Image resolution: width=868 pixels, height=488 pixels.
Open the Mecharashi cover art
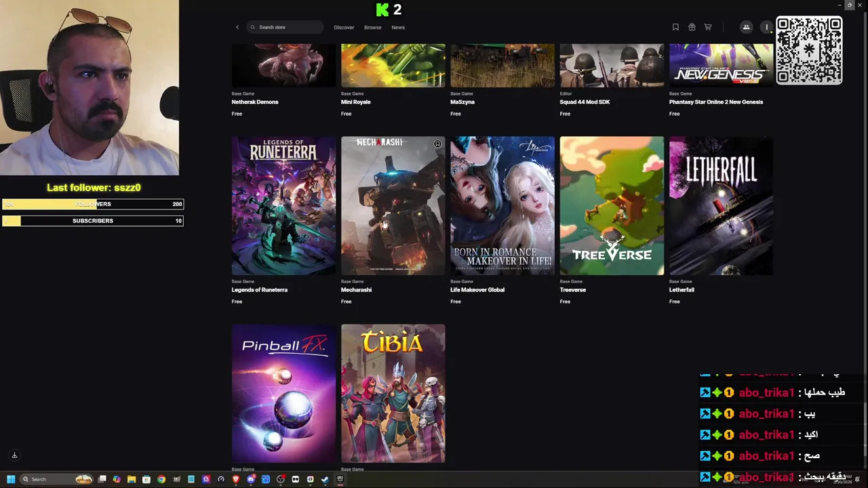point(393,206)
